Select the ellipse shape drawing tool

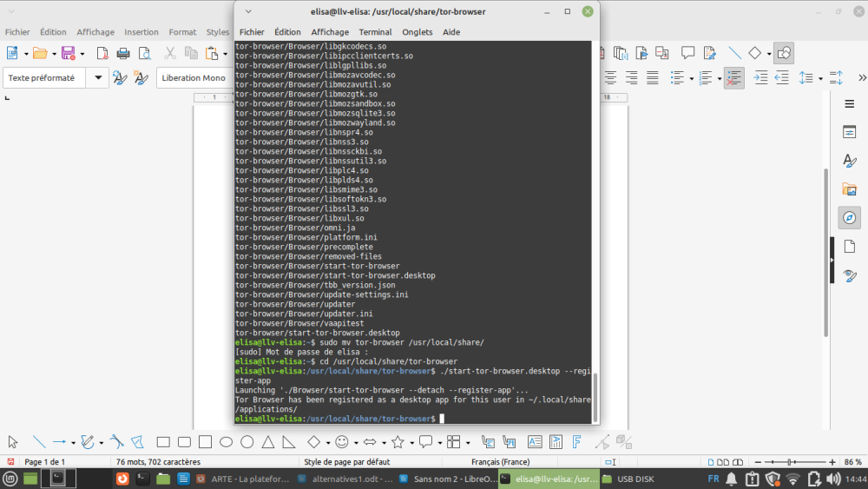point(227,442)
